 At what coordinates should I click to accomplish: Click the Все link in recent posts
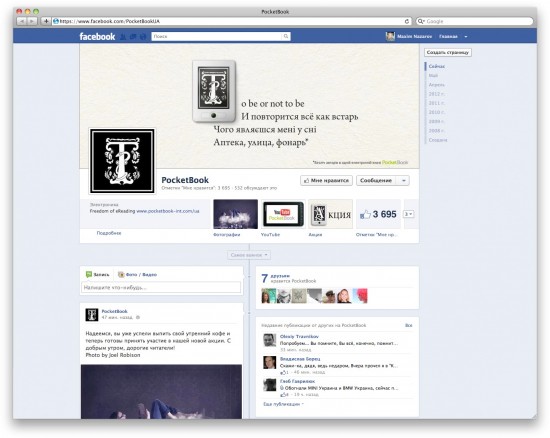409,325
